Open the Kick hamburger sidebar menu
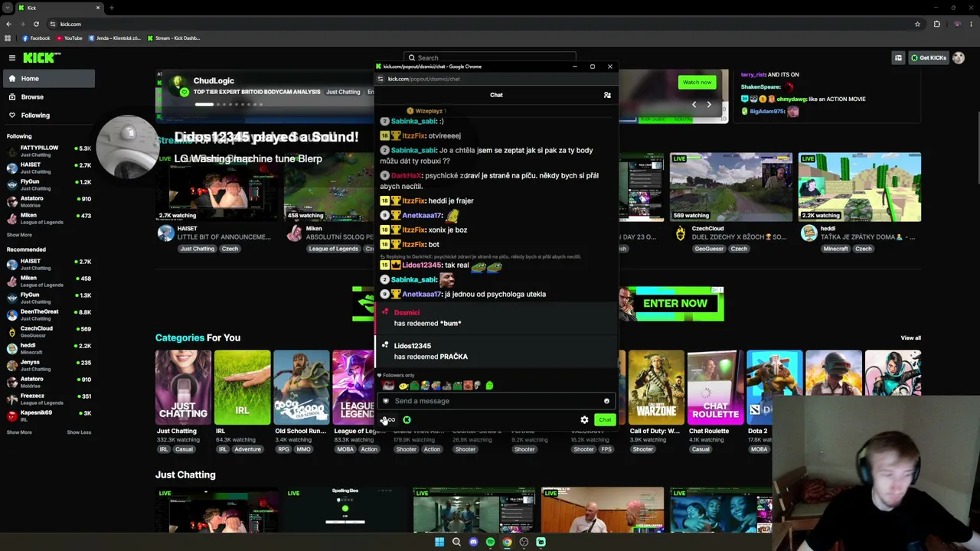 pyautogui.click(x=12, y=57)
